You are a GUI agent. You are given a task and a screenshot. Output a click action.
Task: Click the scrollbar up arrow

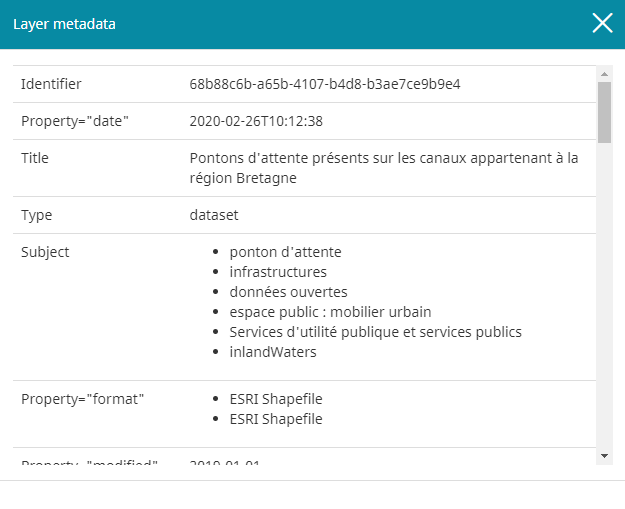[x=604, y=74]
